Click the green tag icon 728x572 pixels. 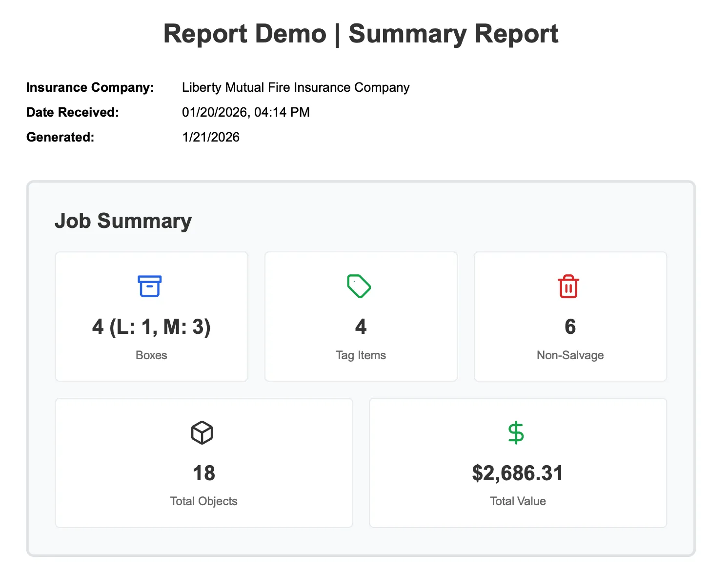pos(359,286)
